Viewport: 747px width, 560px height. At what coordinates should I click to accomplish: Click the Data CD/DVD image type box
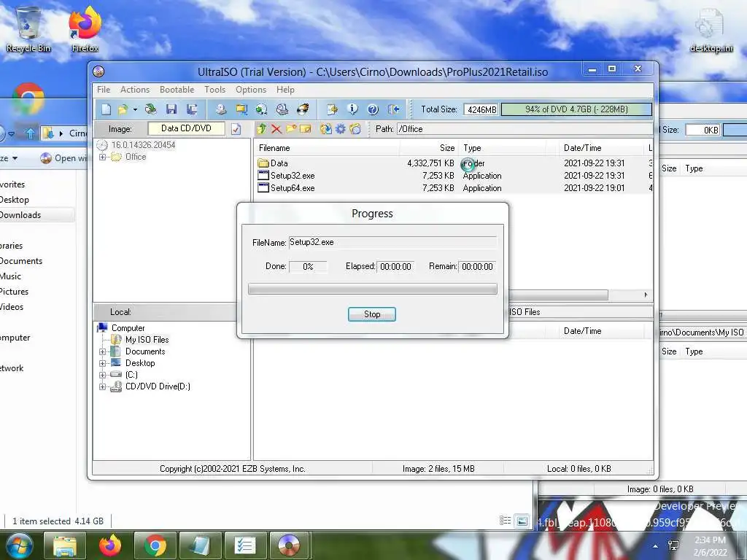pos(186,128)
